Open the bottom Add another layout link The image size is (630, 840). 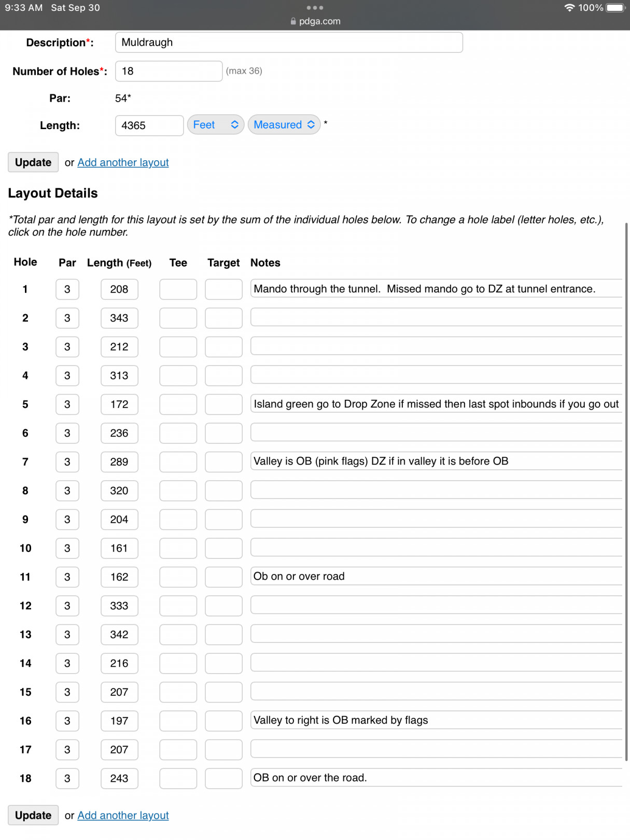123,815
